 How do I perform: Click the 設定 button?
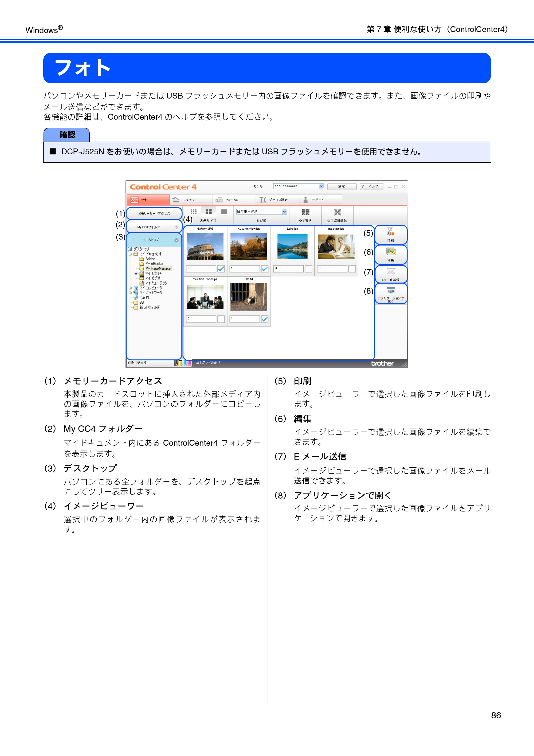coord(342,186)
